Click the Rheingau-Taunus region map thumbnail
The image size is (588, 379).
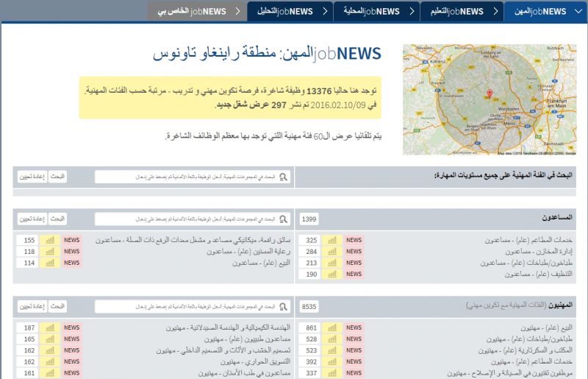[x=490, y=99]
